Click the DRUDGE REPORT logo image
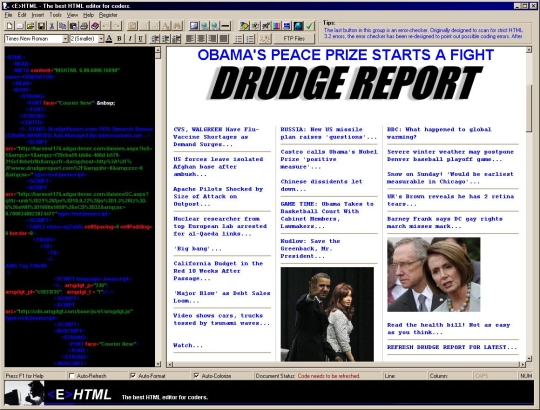 point(346,83)
